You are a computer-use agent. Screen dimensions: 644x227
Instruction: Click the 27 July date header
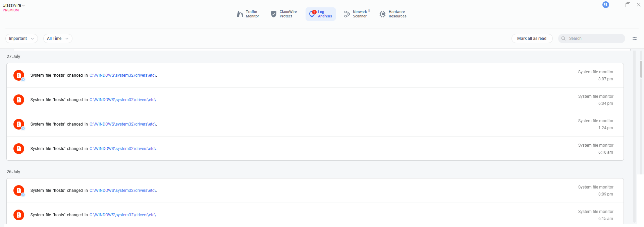tap(13, 57)
